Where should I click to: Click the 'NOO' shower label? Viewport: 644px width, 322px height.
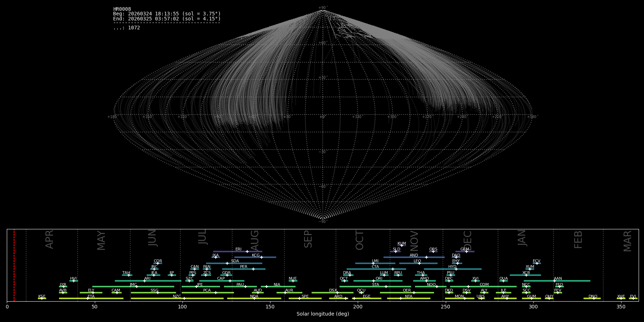(x=431, y=285)
